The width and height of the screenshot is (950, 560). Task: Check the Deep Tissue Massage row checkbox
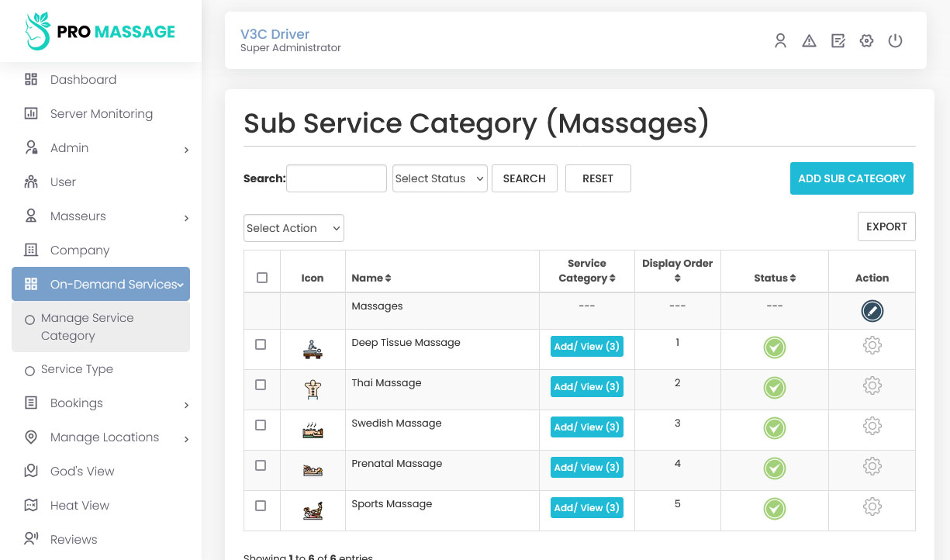[261, 344]
